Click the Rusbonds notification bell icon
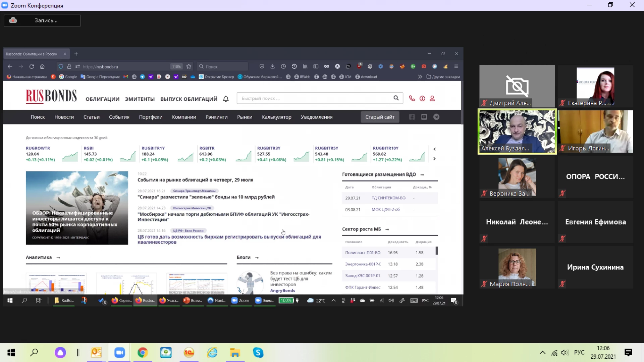Image resolution: width=644 pixels, height=362 pixels. point(226,99)
